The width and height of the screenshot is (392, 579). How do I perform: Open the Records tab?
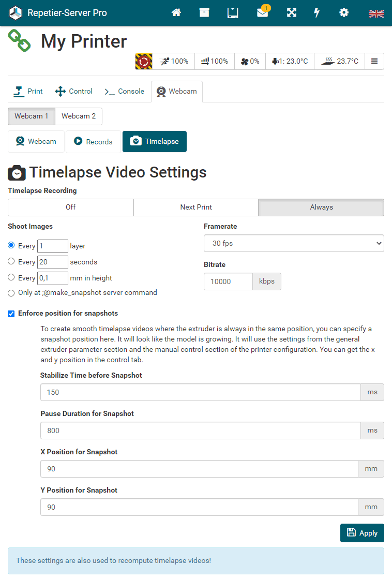point(93,142)
